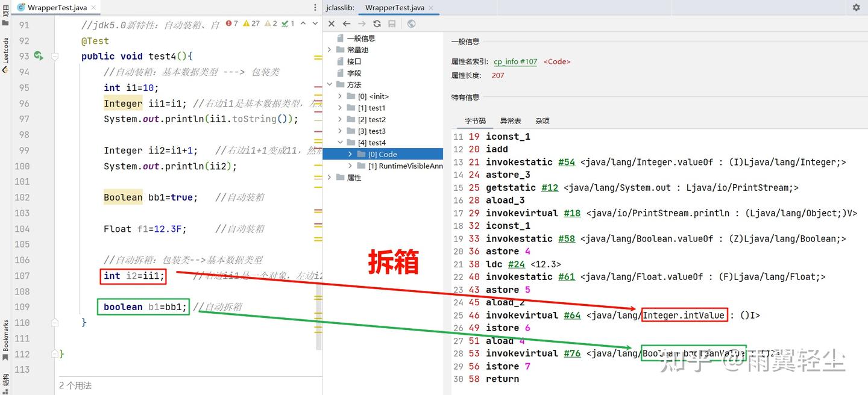Switch to the 杂项 tab
868x395 pixels.
pyautogui.click(x=542, y=120)
